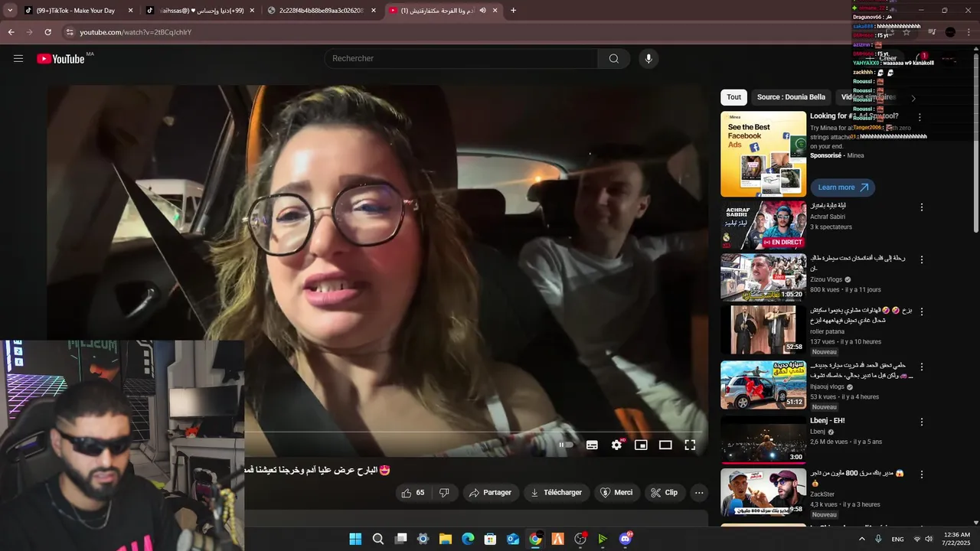Open the 52:58 roller patana thumbnail
The width and height of the screenshot is (980, 551).
(x=763, y=331)
